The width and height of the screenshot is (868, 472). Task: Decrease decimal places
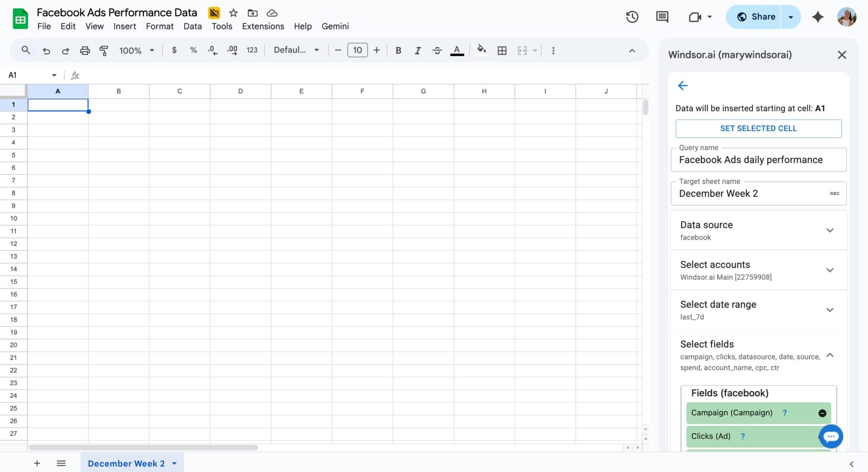[x=212, y=50]
